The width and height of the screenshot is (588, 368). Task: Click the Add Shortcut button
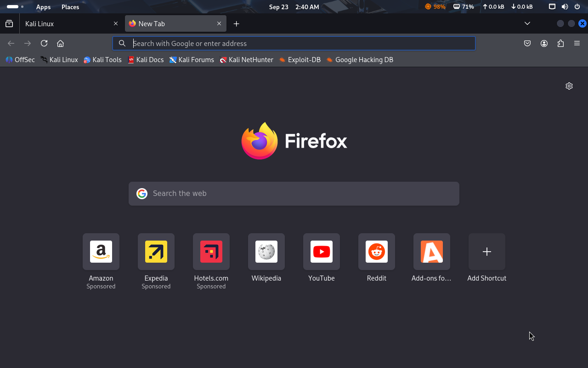point(487,252)
